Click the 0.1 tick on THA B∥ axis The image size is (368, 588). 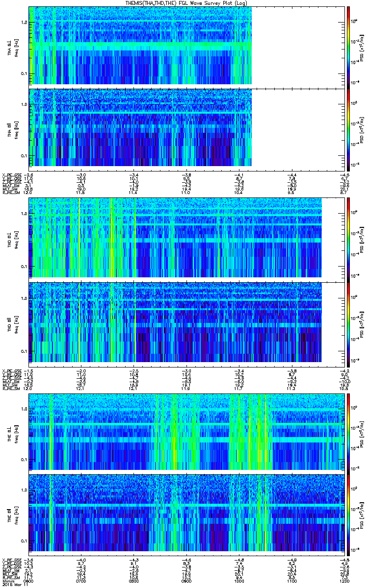tap(24, 155)
